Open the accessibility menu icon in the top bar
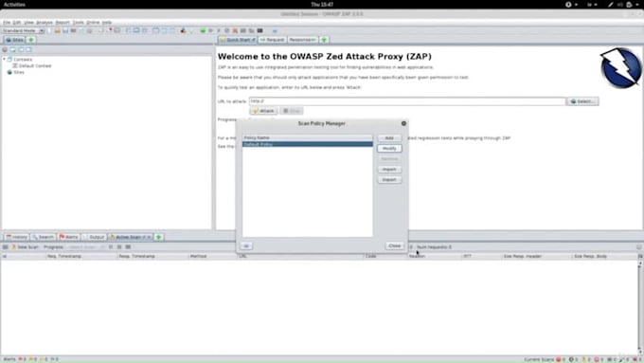The width and height of the screenshot is (644, 363). (568, 5)
